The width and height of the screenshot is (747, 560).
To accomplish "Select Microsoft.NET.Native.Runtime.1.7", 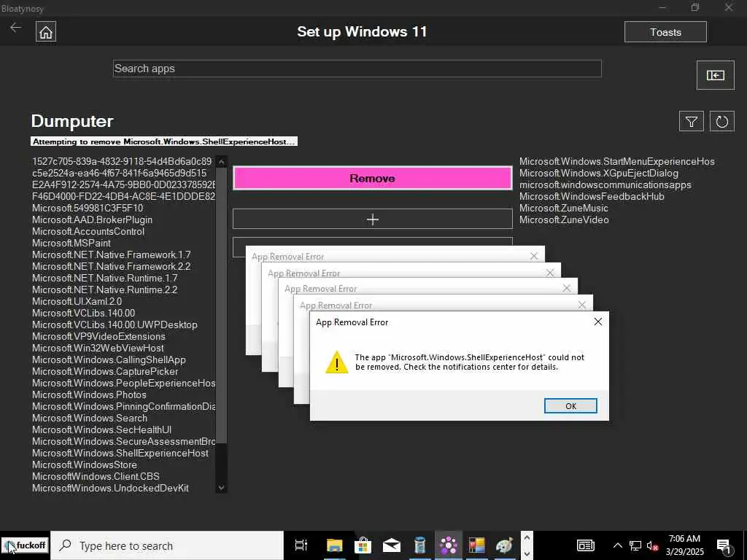I will pyautogui.click(x=104, y=278).
